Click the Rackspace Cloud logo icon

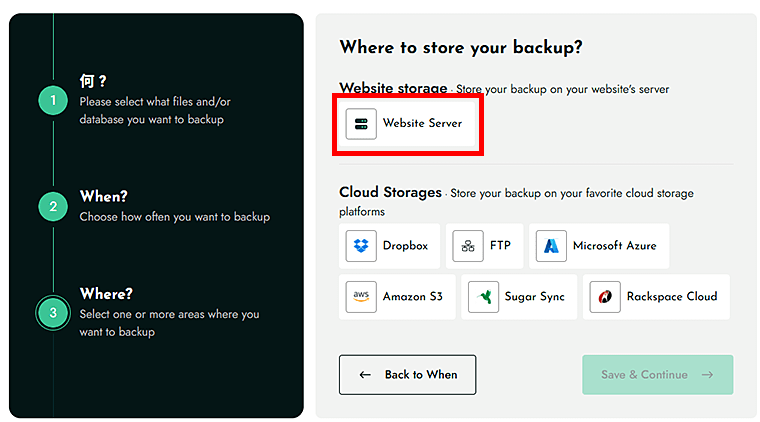pyautogui.click(x=605, y=297)
